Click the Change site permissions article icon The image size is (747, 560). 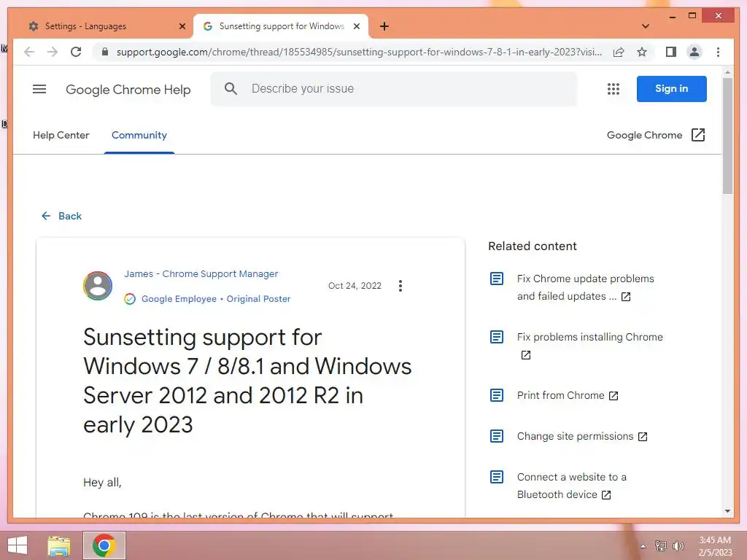pyautogui.click(x=496, y=436)
